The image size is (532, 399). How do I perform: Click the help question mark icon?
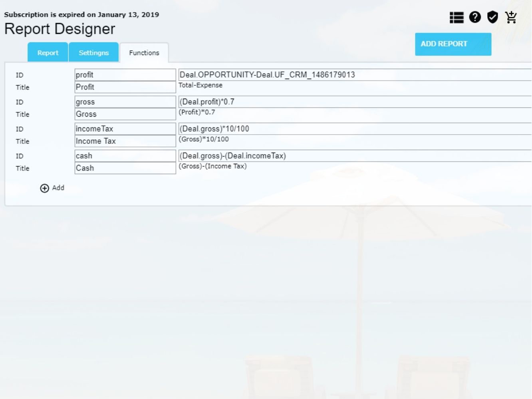click(475, 17)
